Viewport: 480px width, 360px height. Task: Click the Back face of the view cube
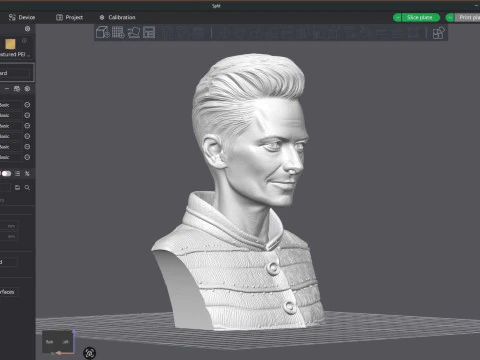[x=50, y=342]
